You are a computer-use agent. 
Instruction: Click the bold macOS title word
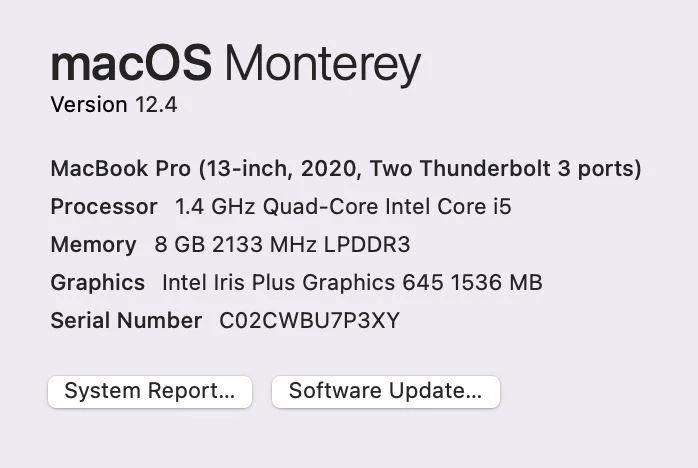[x=130, y=65]
